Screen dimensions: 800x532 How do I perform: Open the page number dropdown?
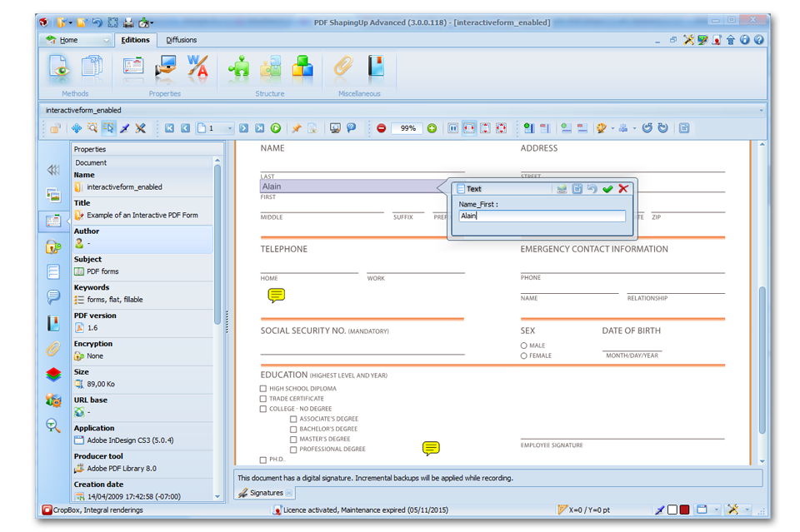tap(230, 128)
